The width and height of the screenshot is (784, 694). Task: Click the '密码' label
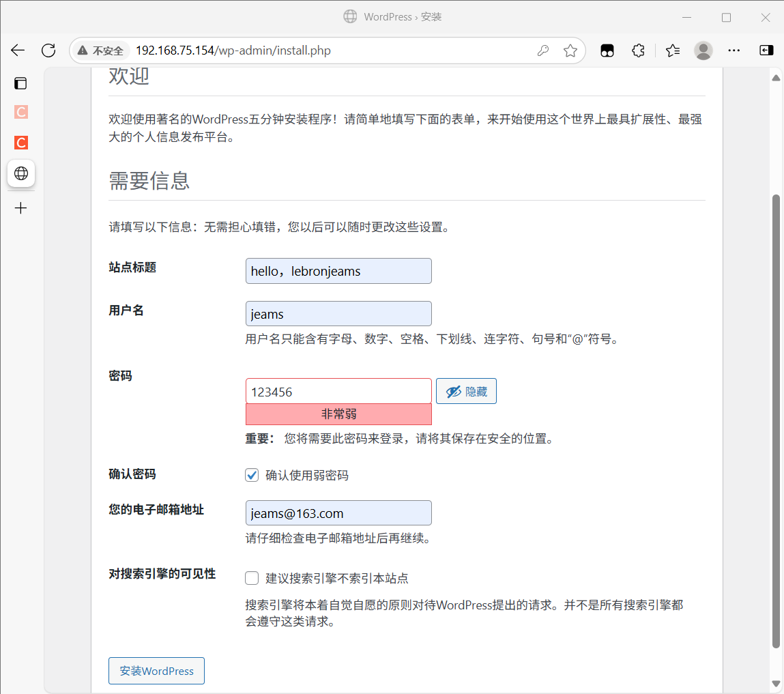[121, 376]
